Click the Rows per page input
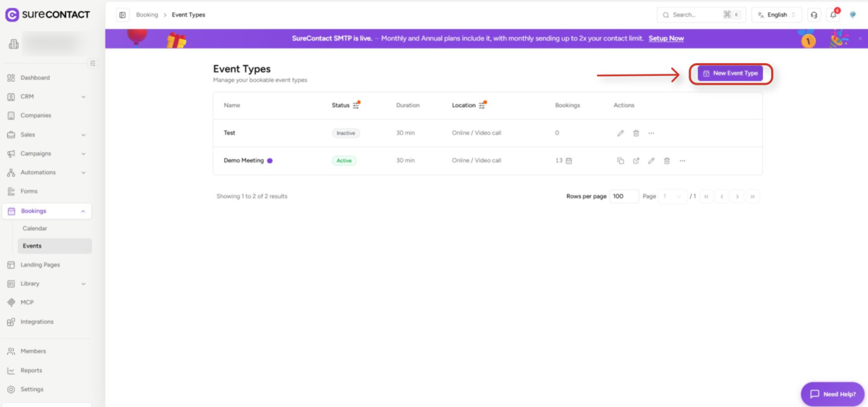 tap(624, 196)
